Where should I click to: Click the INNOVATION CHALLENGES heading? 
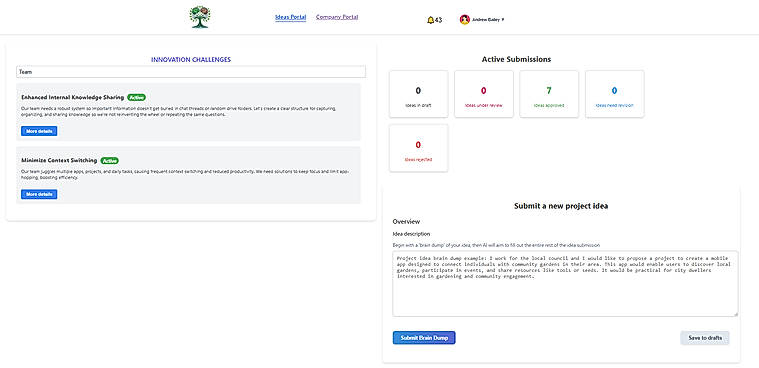coord(191,60)
